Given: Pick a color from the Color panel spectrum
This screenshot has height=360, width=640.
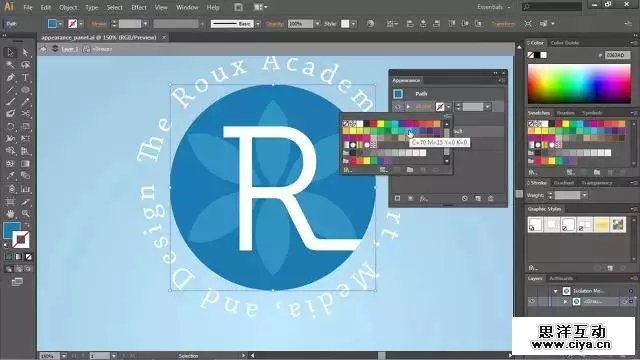Looking at the screenshot, I should coord(579,84).
